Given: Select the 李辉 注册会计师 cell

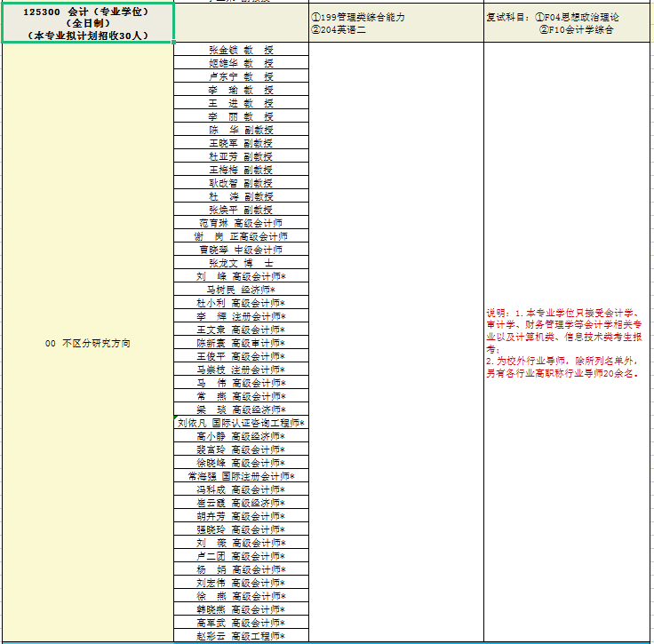Looking at the screenshot, I should click(x=241, y=316).
